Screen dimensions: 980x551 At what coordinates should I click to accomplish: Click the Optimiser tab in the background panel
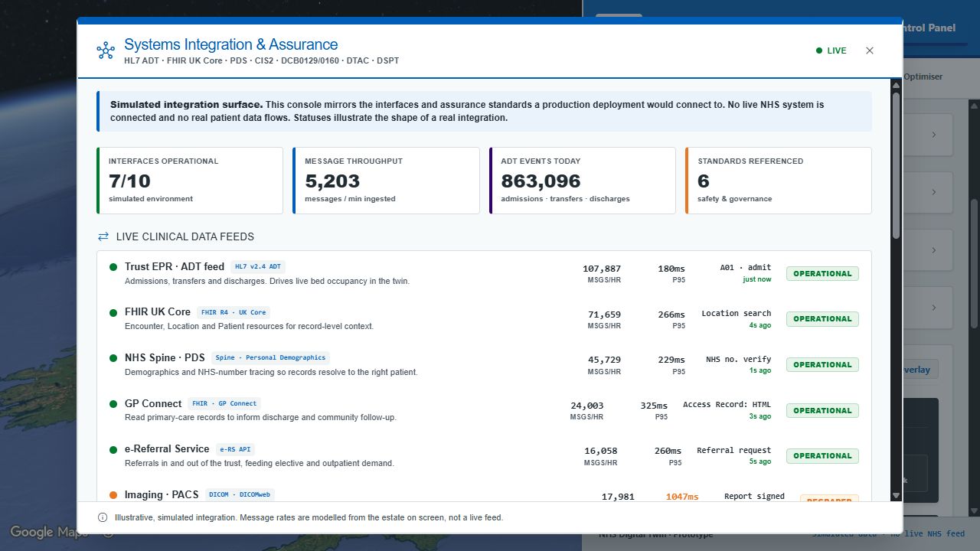coord(923,77)
